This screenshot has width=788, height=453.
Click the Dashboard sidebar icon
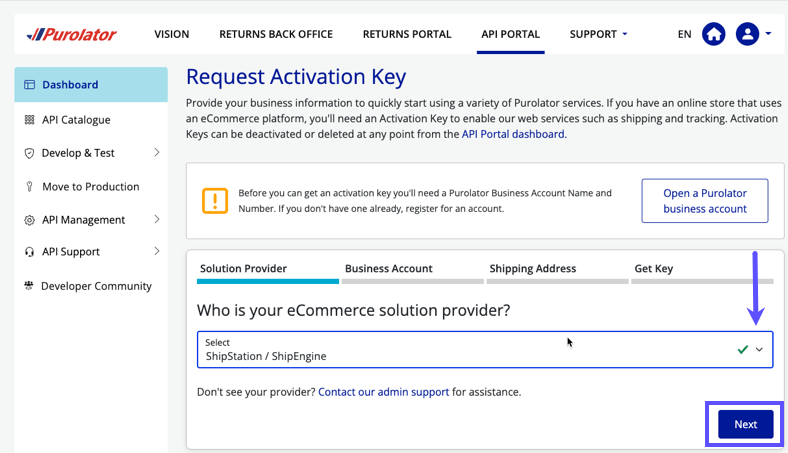[x=29, y=85]
